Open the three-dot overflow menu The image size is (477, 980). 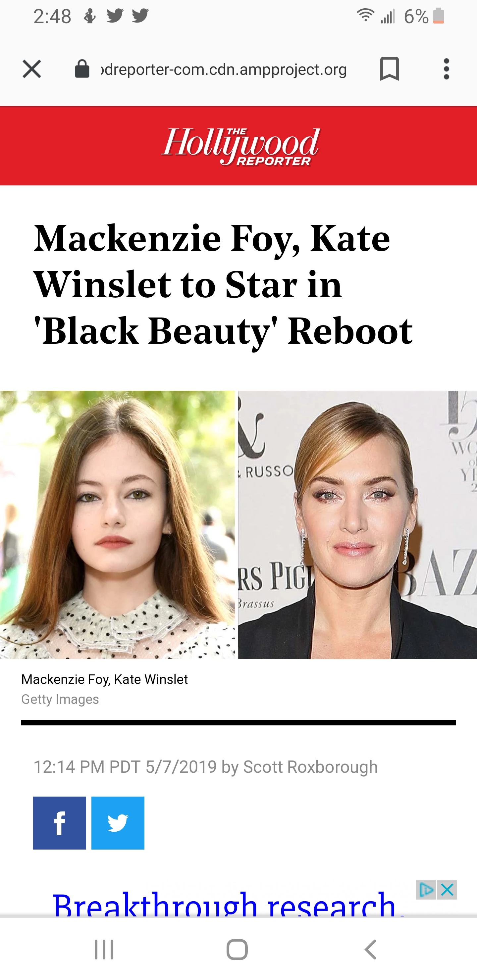[x=447, y=69]
